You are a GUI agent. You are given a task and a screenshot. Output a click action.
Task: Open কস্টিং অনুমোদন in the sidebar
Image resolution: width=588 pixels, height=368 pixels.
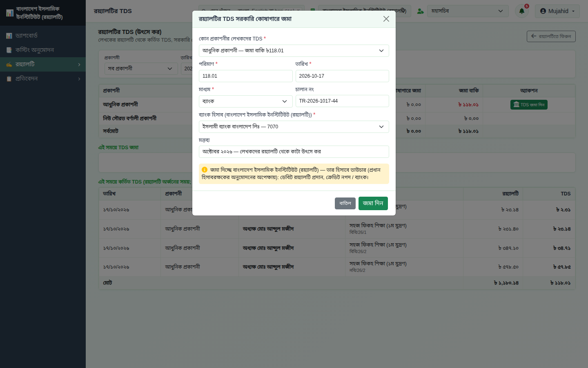pyautogui.click(x=43, y=50)
